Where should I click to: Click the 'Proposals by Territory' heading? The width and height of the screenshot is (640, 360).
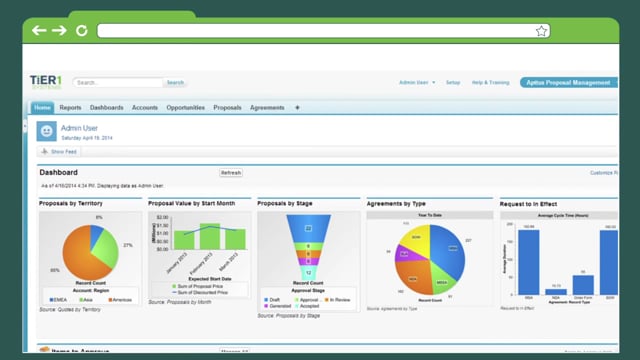tap(71, 203)
